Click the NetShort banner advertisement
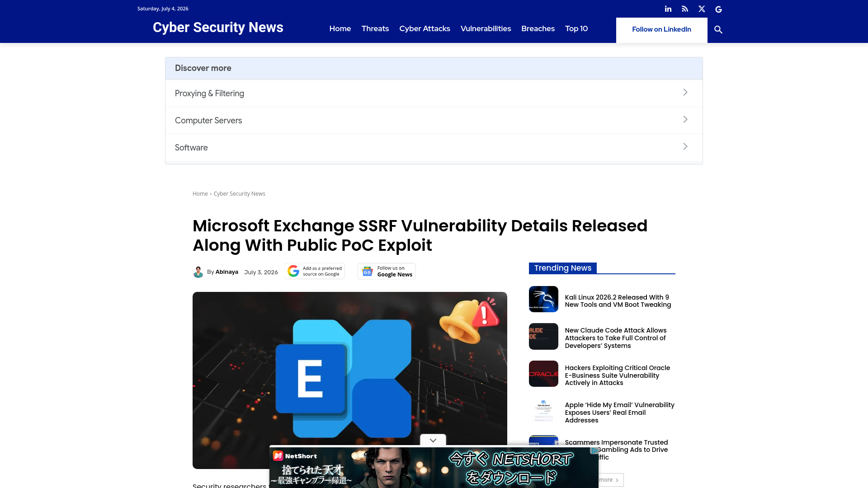868x488 pixels. pos(434,467)
